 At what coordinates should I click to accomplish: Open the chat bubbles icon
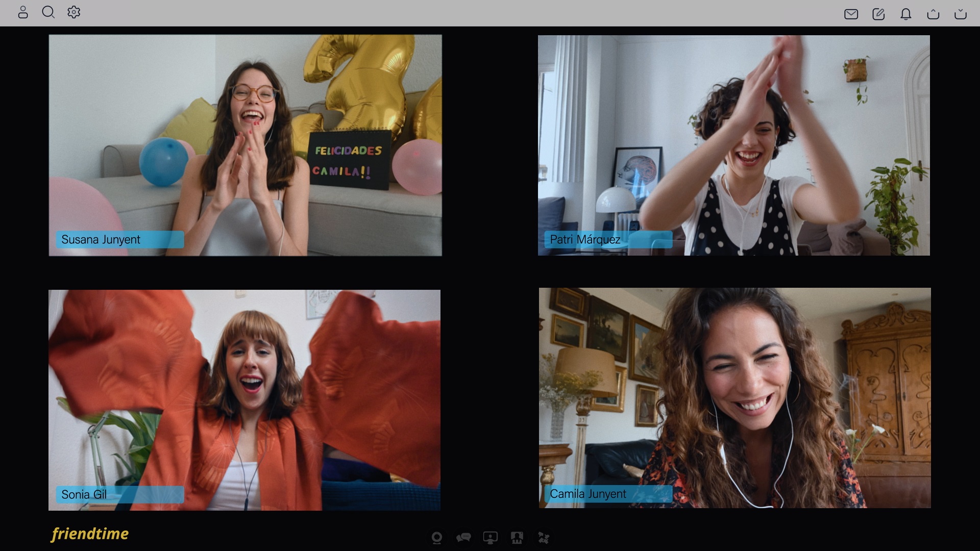(463, 538)
